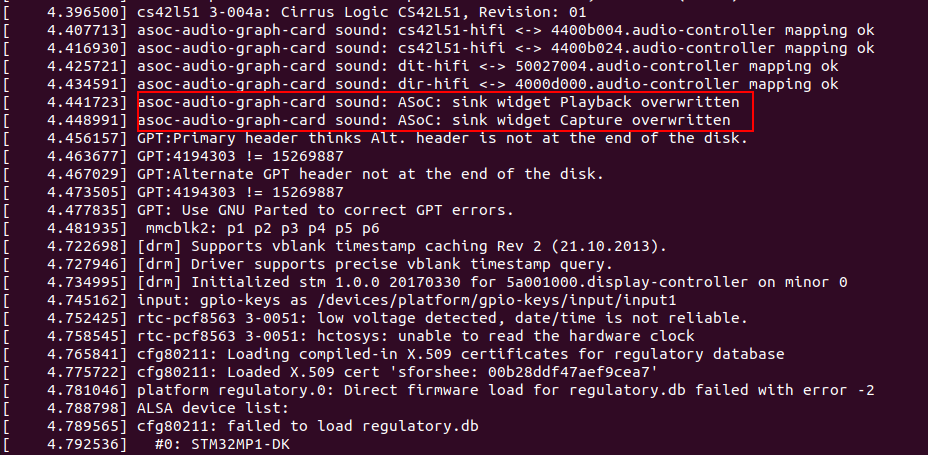928x455 pixels.
Task: Click the dir-hifi mapping ok line
Action: (487, 84)
